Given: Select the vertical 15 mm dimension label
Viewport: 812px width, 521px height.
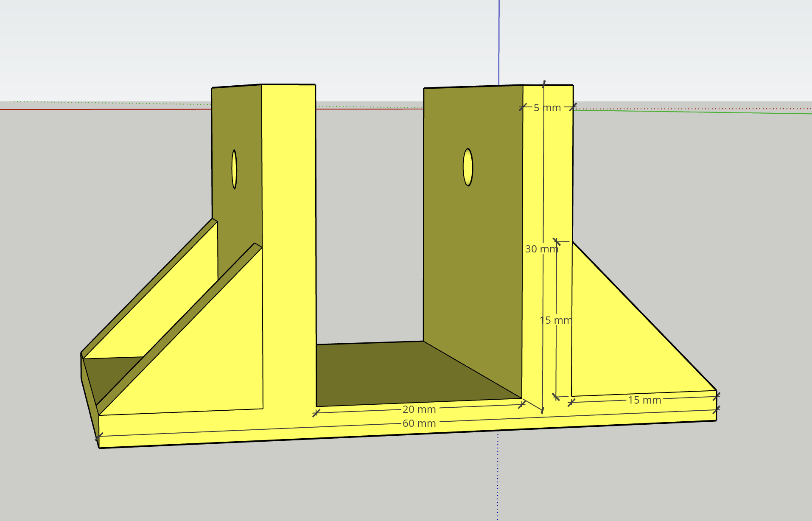Looking at the screenshot, I should (x=556, y=320).
